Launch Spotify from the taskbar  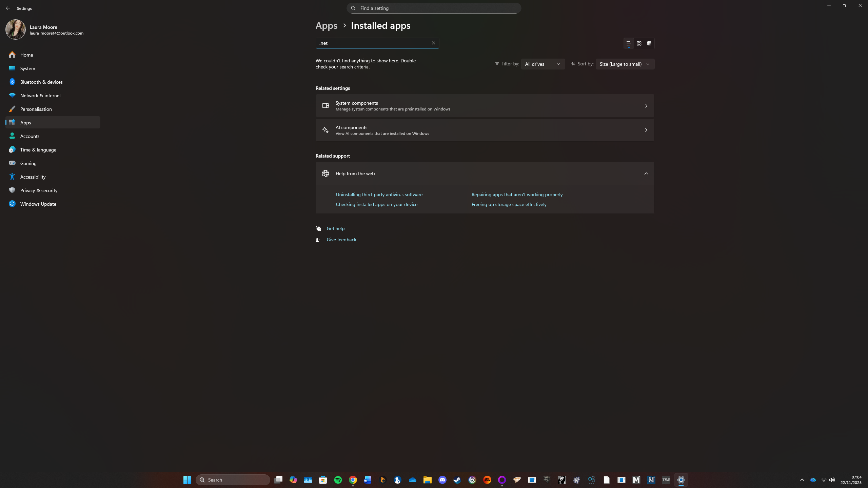click(338, 480)
